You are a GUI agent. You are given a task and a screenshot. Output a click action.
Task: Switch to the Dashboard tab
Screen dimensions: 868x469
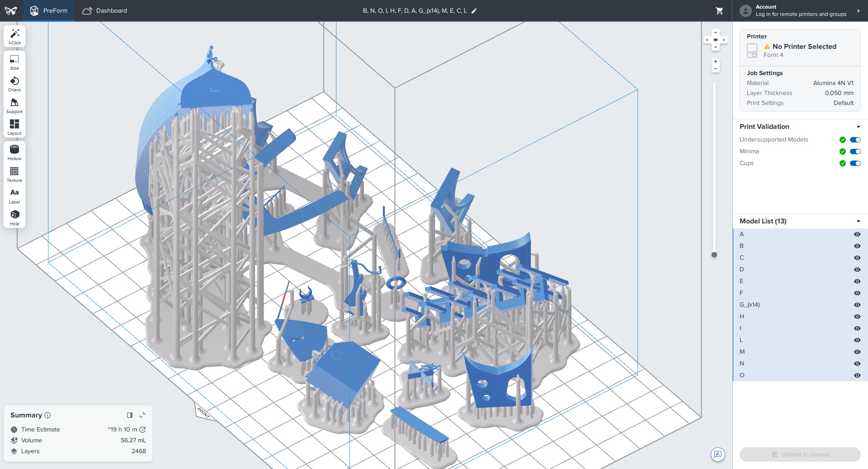click(x=105, y=10)
